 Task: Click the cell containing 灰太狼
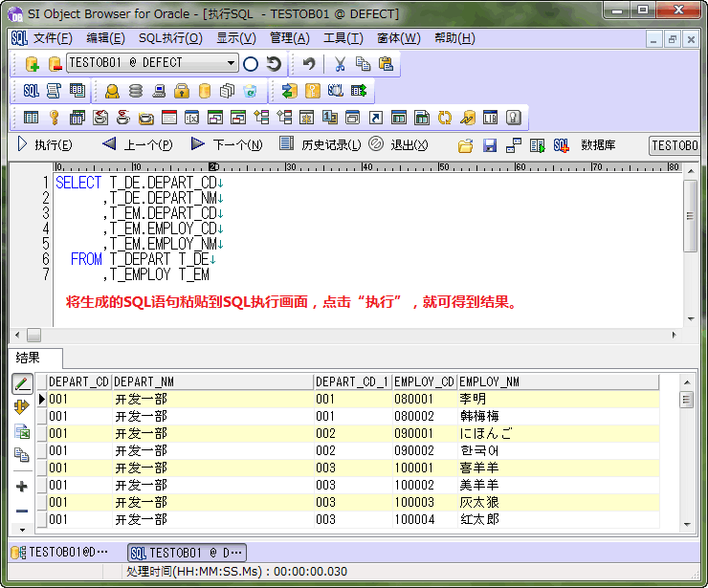(558, 502)
